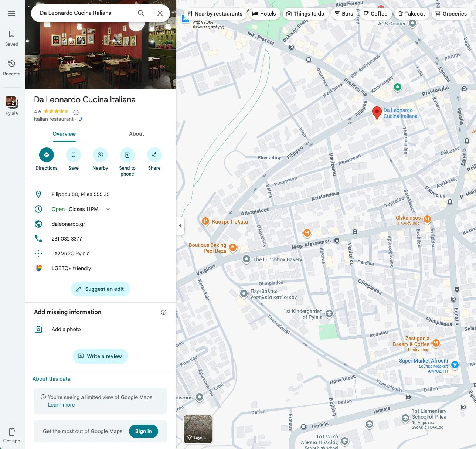Click the search magnifier icon
476x449 pixels.
141,13
